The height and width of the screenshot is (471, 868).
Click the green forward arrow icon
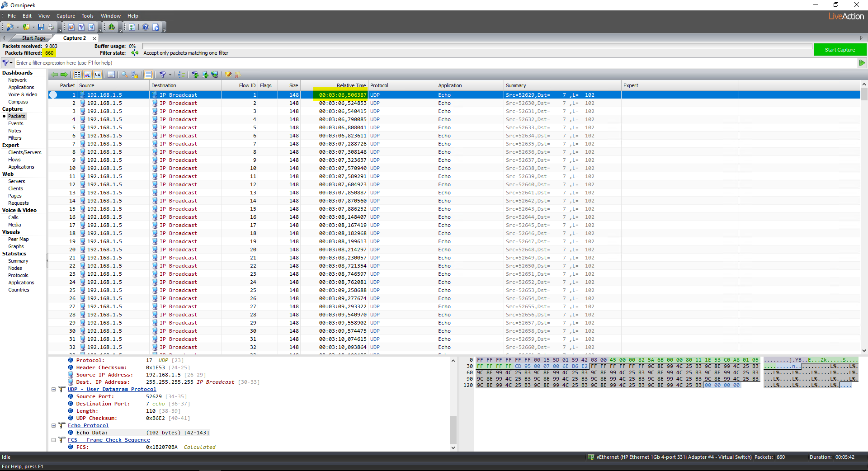coord(64,75)
